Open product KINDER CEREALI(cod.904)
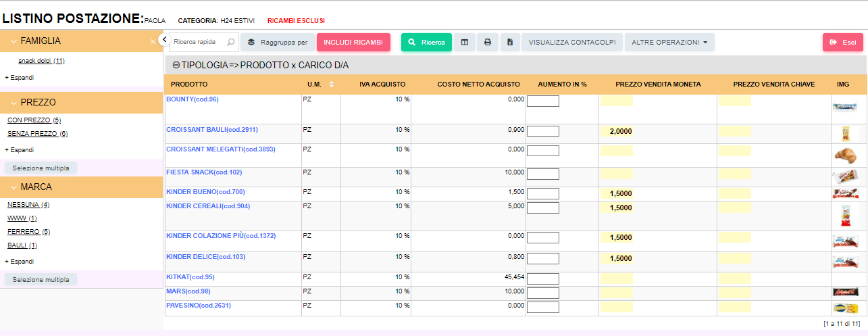 point(208,206)
